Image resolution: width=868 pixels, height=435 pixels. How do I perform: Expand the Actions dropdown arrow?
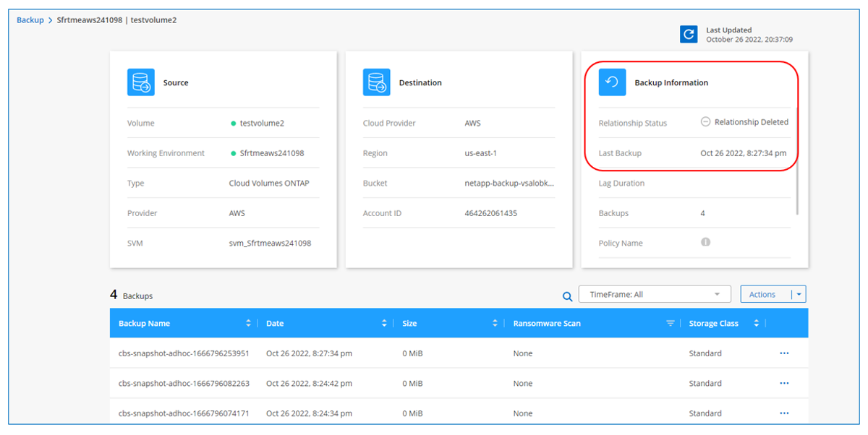click(798, 294)
